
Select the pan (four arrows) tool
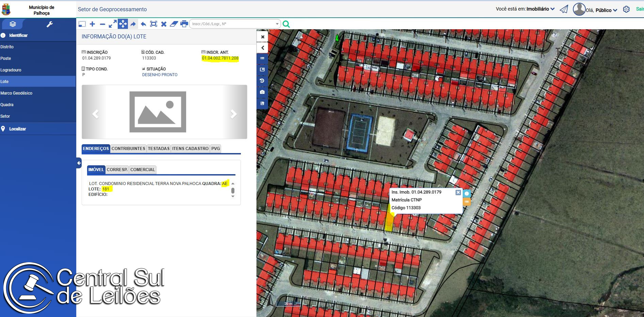pyautogui.click(x=123, y=24)
